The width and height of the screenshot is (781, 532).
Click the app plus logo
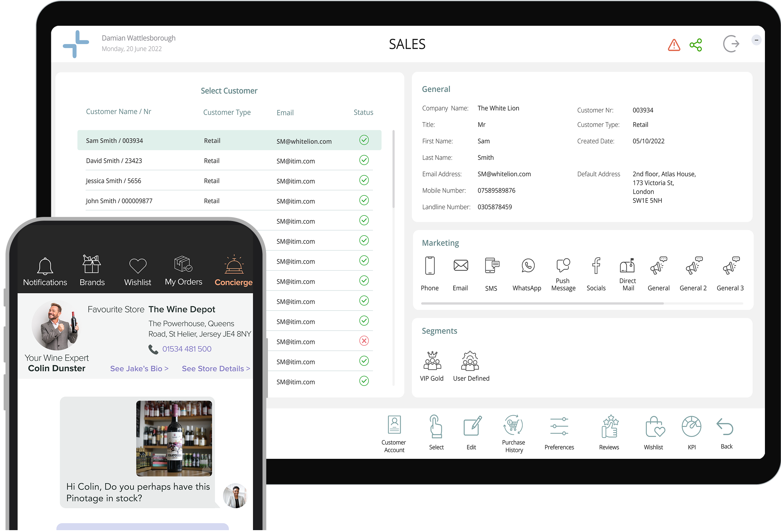pos(76,44)
